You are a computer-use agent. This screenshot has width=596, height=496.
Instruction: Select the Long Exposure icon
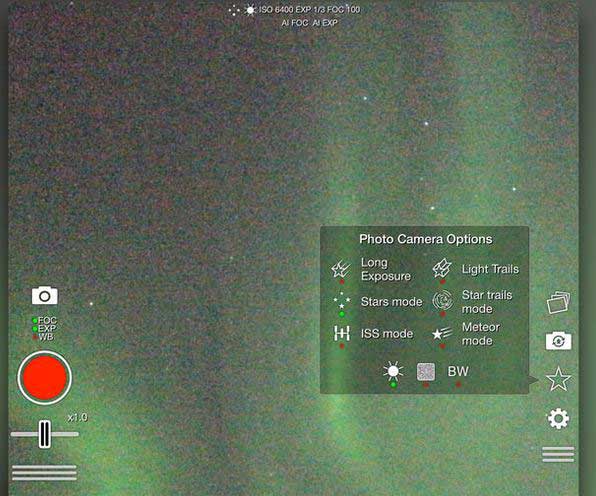point(341,269)
